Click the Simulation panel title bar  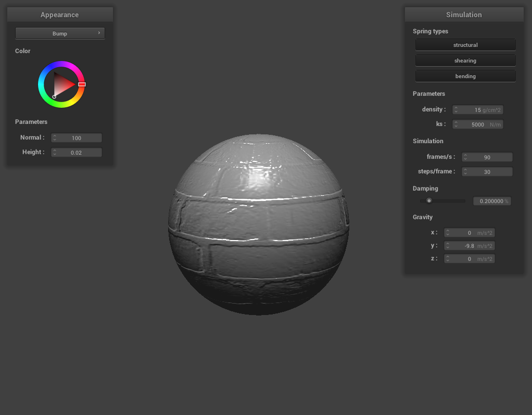click(464, 15)
